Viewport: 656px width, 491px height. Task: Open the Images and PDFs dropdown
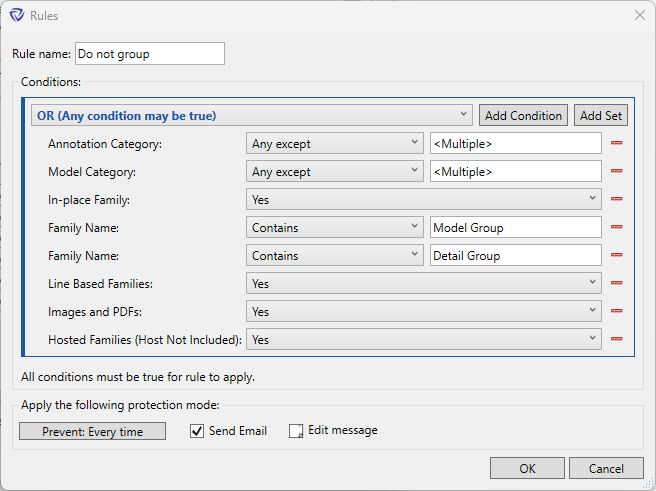point(424,312)
